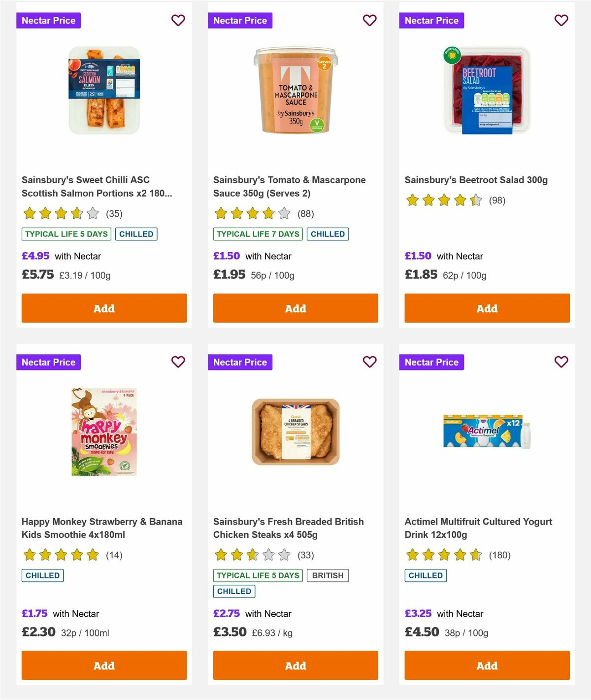Click the heart icon on Tomato & Mascarpone Sauce
Viewport: 591px width, 700px height.
click(x=369, y=20)
